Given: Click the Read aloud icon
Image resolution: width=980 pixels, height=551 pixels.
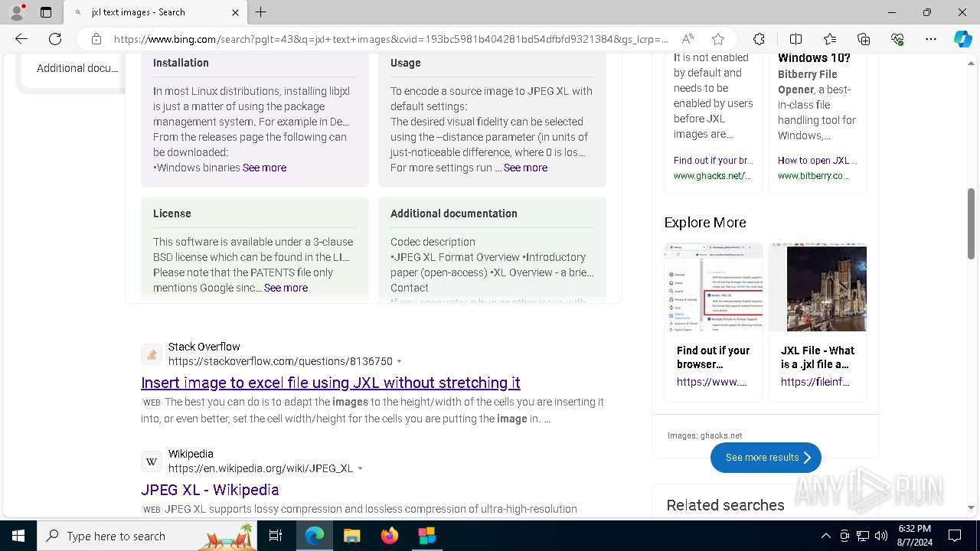Looking at the screenshot, I should coord(688,39).
